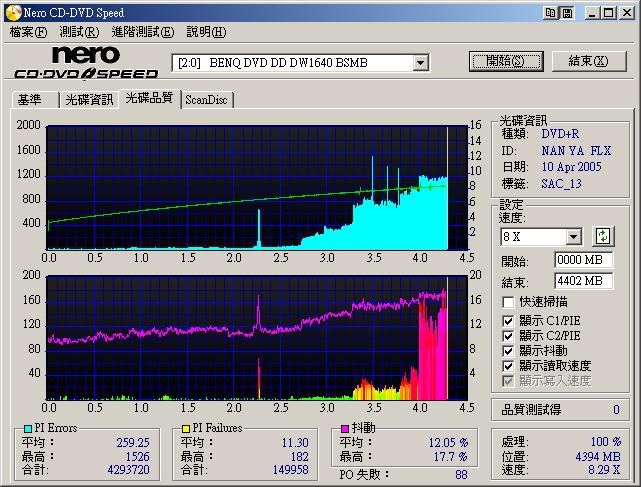This screenshot has height=487, width=641.
Task: Click the Nero CD-DVD Speed logo
Action: (x=86, y=61)
